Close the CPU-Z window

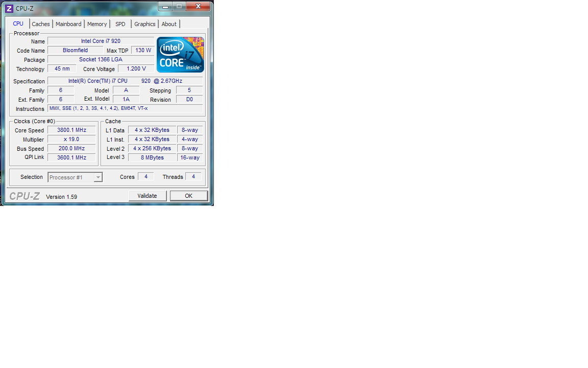tap(199, 6)
